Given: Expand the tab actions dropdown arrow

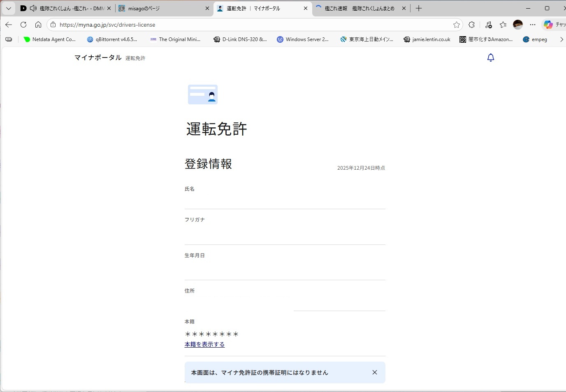Looking at the screenshot, I should 8,8.
